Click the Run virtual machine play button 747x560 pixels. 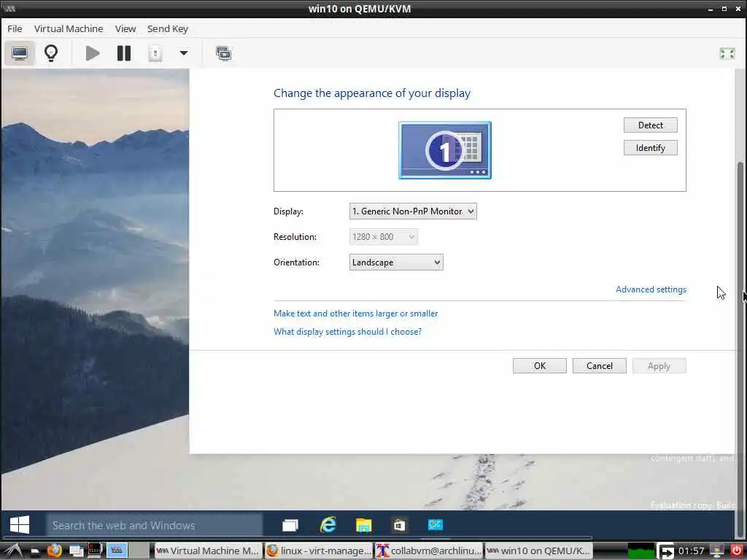93,53
